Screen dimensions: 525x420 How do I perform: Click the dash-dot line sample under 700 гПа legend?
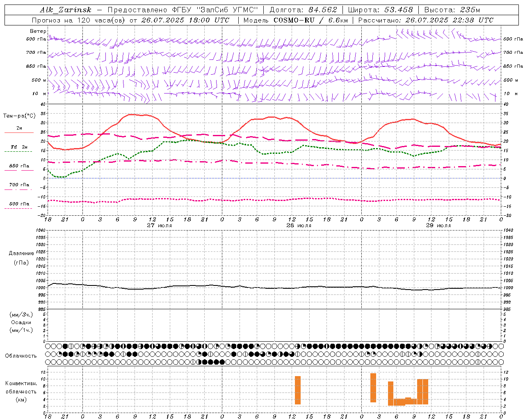pyautogui.click(x=19, y=189)
